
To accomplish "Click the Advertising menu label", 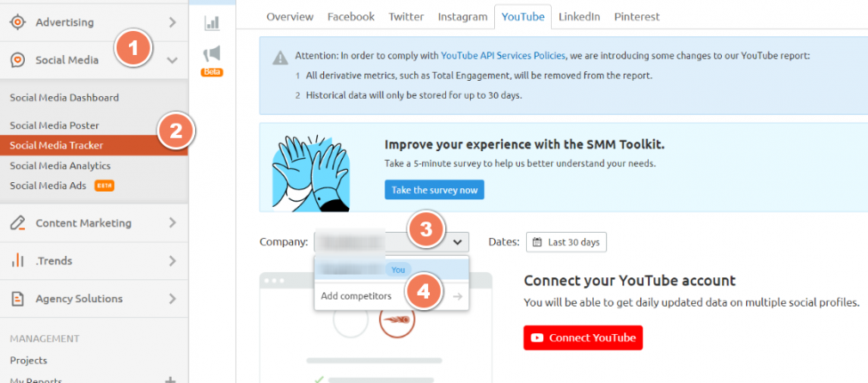I will [64, 22].
